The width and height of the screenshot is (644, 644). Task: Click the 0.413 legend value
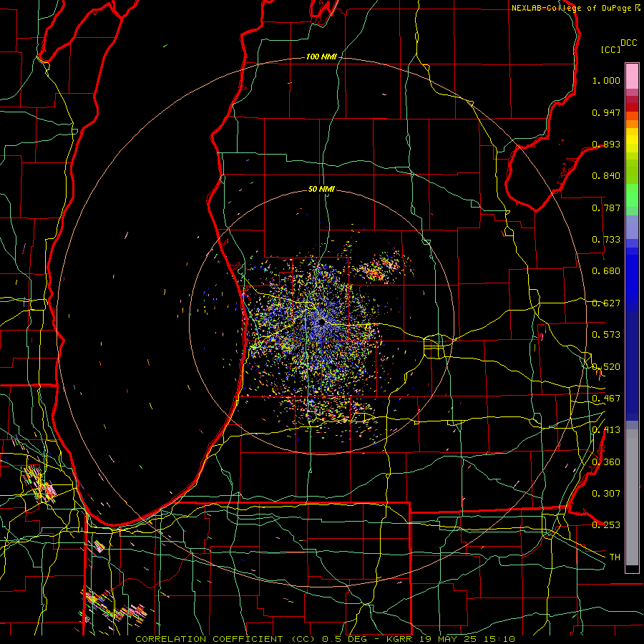click(x=606, y=430)
